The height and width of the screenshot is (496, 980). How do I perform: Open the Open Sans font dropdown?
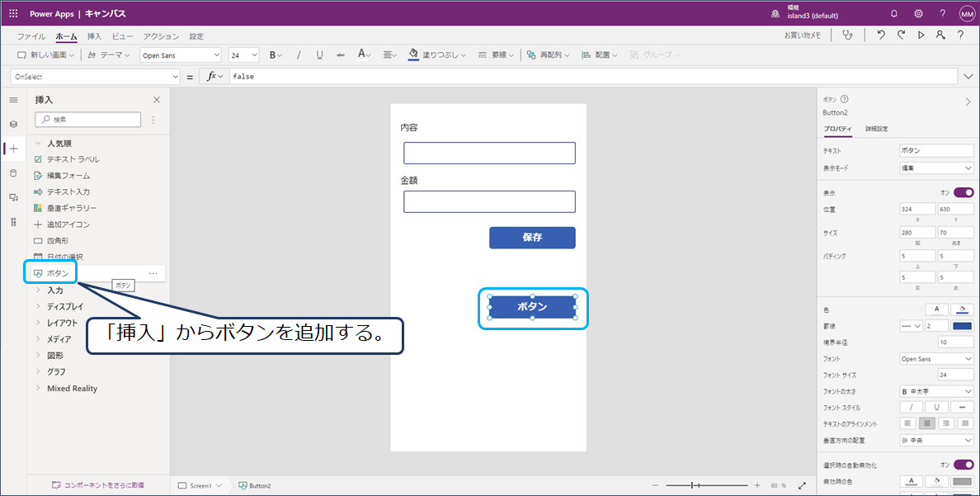tap(181, 54)
